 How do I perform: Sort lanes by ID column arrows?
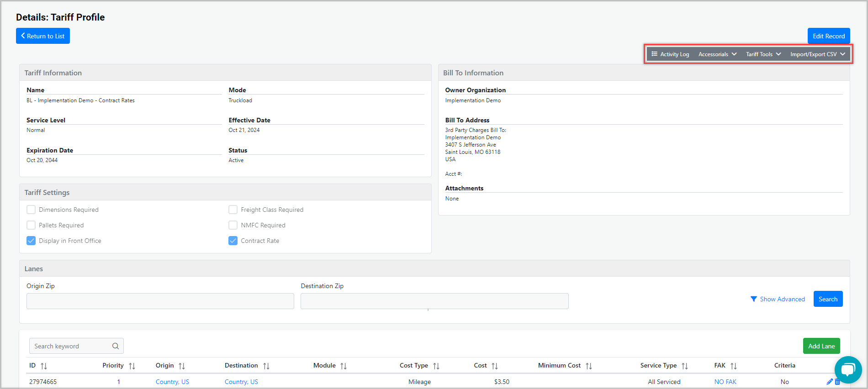click(x=44, y=366)
